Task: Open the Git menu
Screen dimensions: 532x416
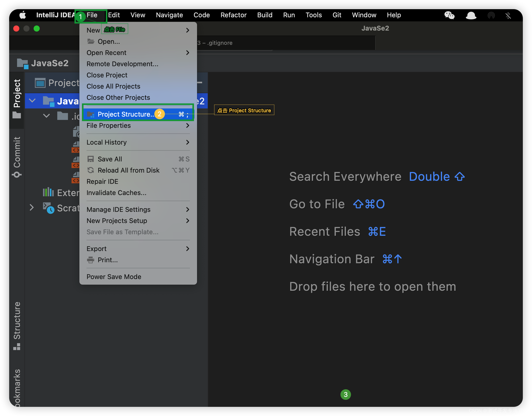Action: (x=337, y=15)
